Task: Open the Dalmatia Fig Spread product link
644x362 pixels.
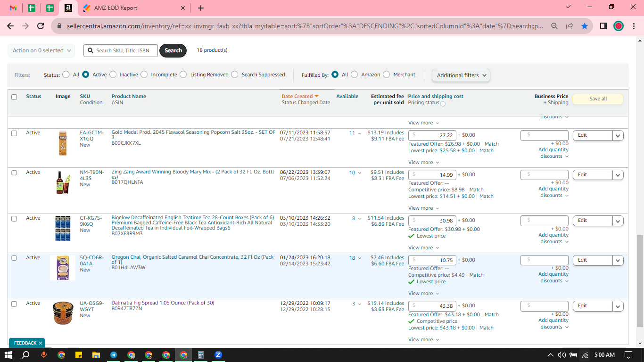Action: pos(163,303)
